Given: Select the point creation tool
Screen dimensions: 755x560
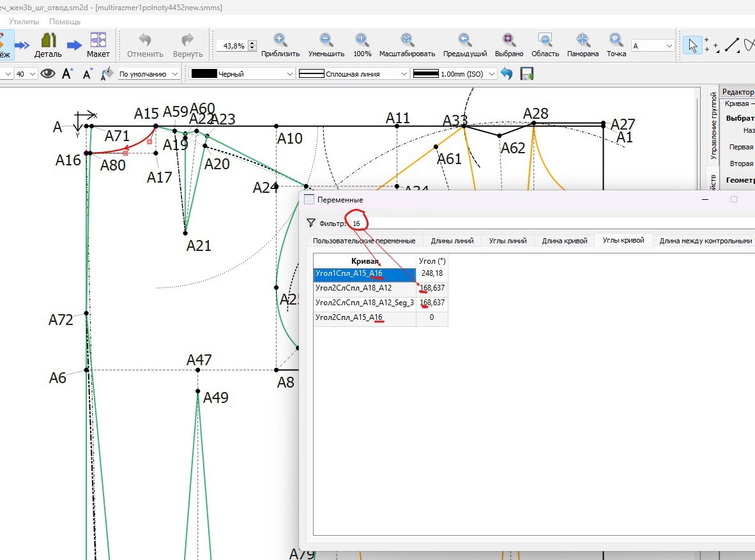Looking at the screenshot, I should [x=711, y=45].
